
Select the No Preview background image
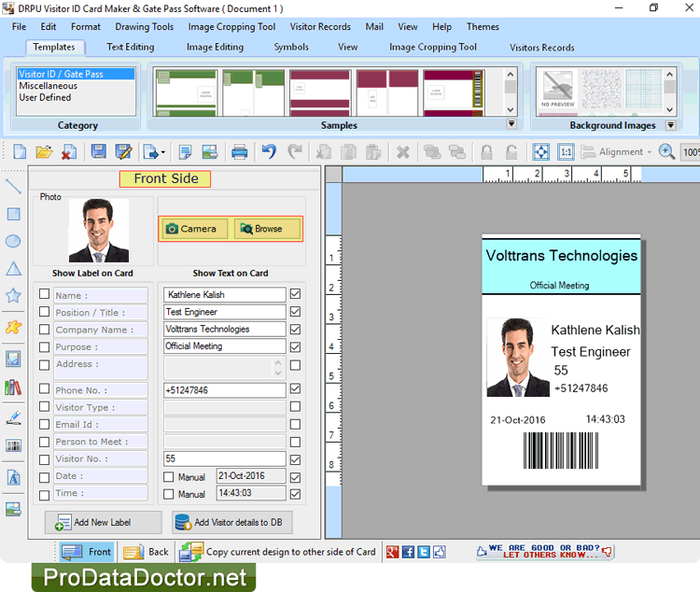(x=557, y=91)
